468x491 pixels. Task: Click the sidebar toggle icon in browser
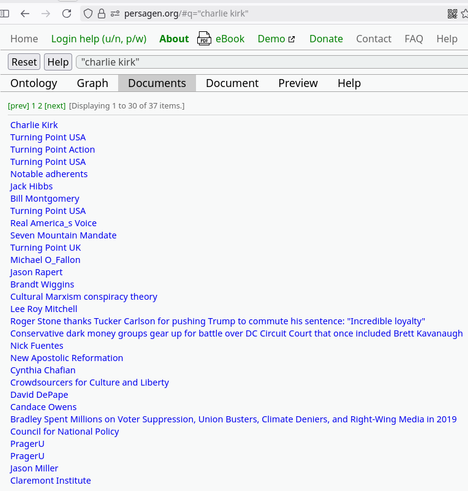(x=4, y=14)
